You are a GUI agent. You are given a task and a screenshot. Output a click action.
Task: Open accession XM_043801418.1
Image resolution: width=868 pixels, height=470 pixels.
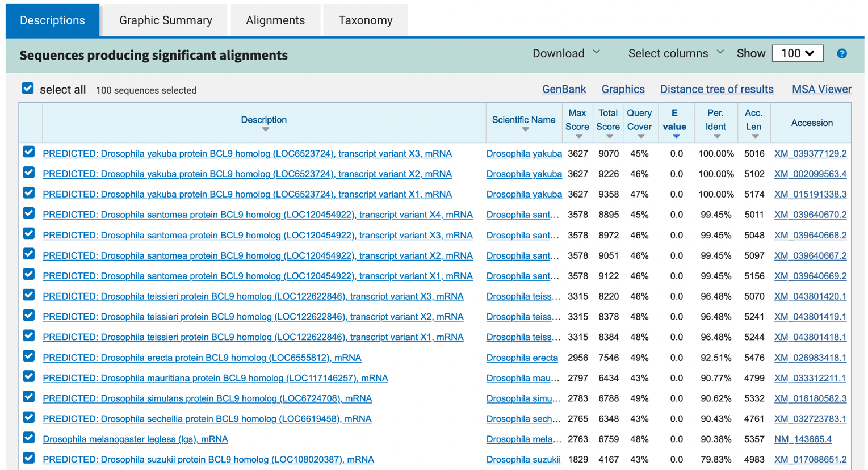pyautogui.click(x=810, y=337)
